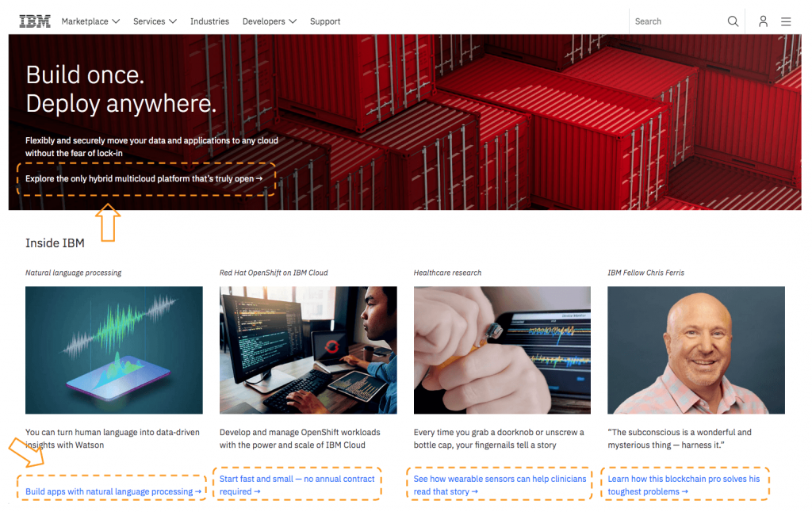Click "Natural language processing" caption

74,273
